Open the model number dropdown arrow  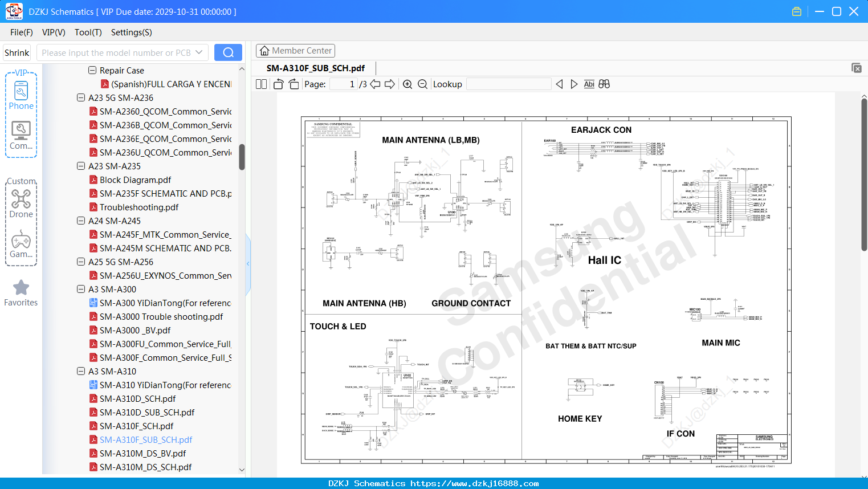click(x=199, y=52)
